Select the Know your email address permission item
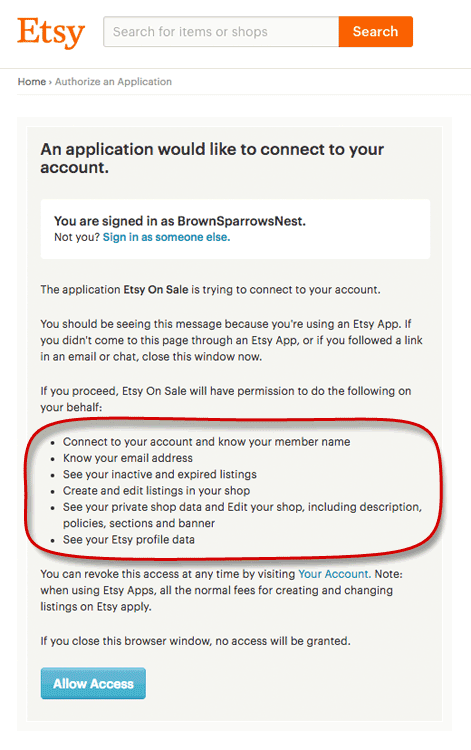 (128, 458)
